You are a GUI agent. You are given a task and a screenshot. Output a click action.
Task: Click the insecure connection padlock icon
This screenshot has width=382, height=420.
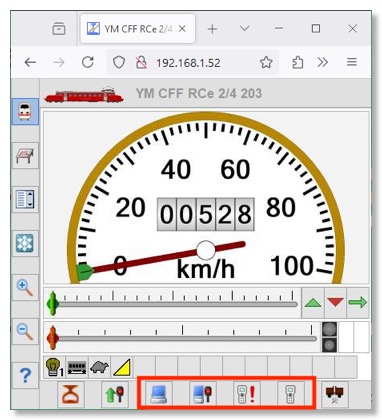pos(141,62)
